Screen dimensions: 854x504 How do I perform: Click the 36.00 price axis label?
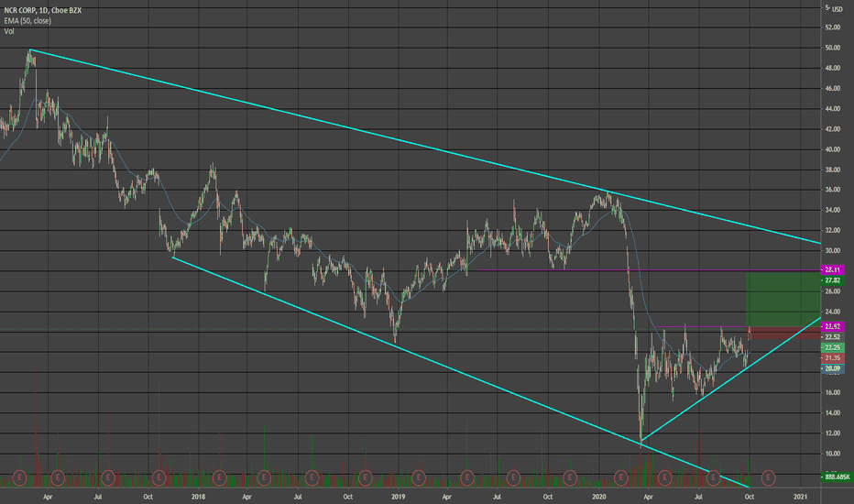[832, 190]
